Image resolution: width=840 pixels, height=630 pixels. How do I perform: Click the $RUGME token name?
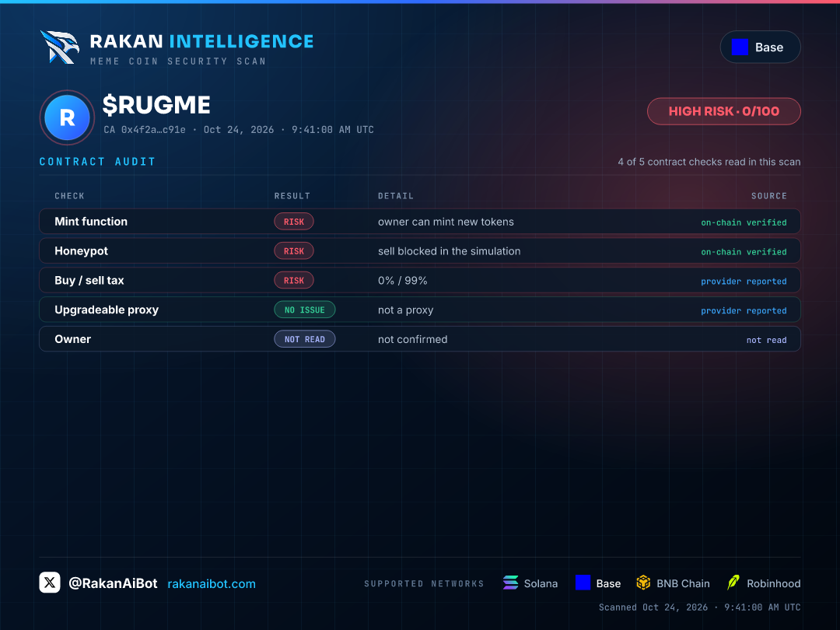pos(156,105)
